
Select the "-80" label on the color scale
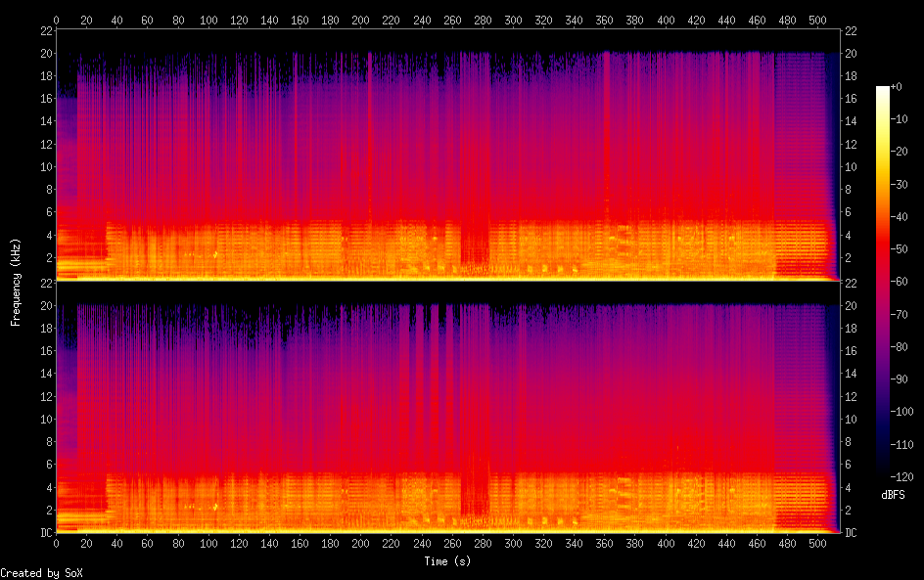(x=900, y=347)
